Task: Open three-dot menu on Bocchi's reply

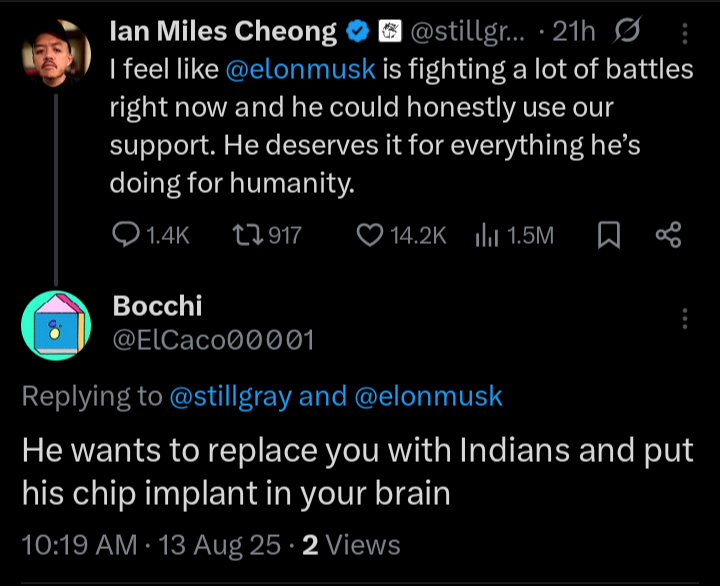Action: 685,319
